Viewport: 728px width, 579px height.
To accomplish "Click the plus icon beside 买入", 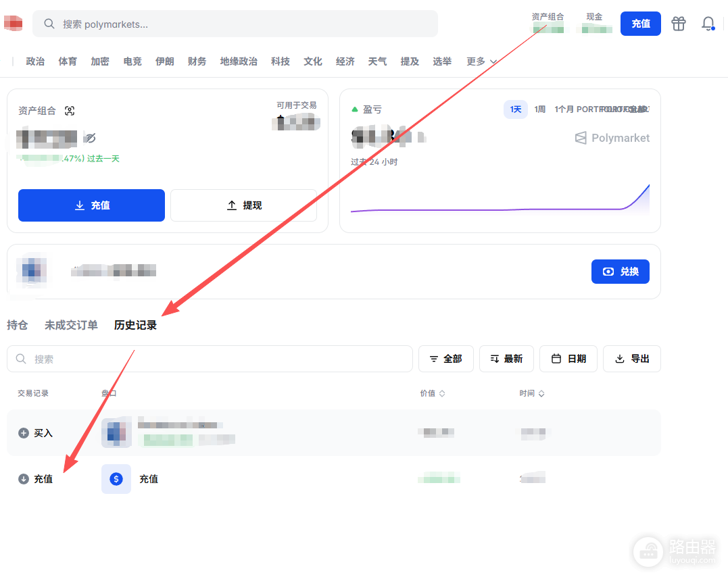I will point(23,433).
